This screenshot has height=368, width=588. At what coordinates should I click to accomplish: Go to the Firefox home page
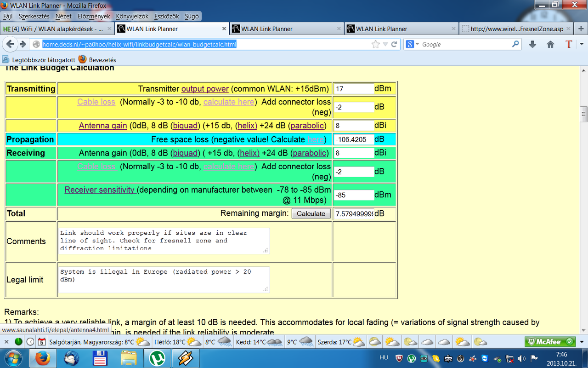(x=550, y=44)
